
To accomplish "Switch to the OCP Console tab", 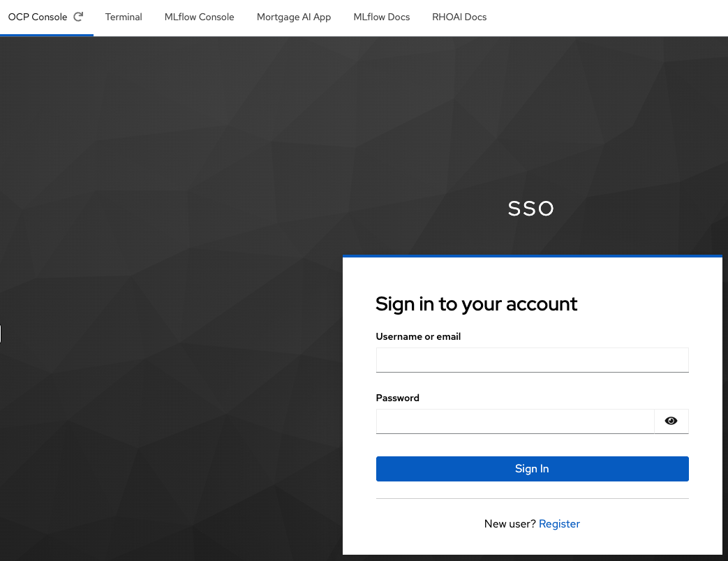I will coord(38,17).
